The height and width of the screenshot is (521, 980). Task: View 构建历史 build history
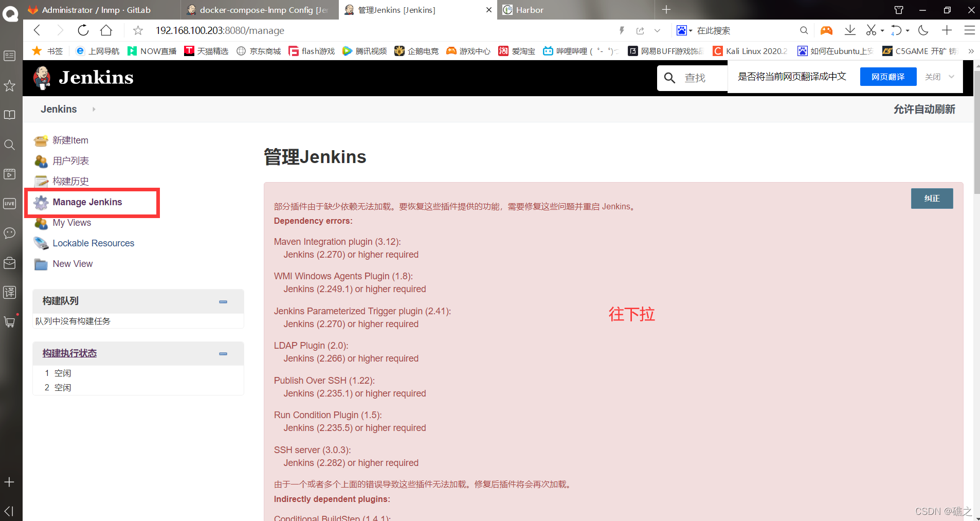click(x=71, y=182)
